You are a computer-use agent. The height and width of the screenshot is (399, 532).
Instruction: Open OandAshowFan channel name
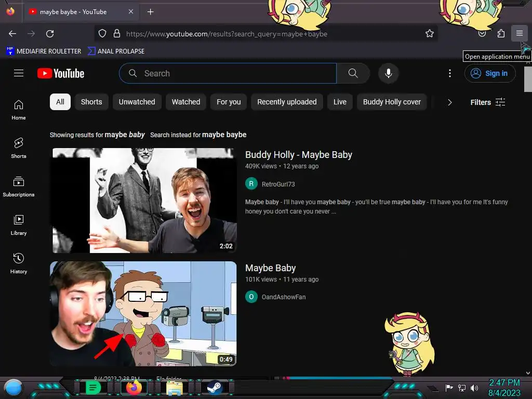(x=284, y=297)
